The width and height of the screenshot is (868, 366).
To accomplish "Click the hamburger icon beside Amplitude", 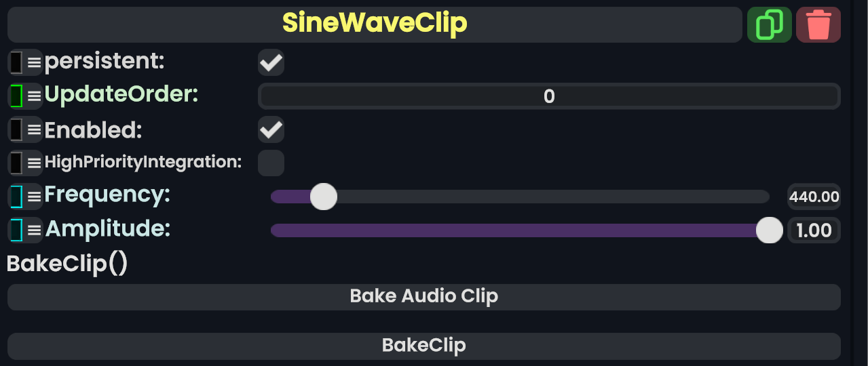I will pos(34,230).
